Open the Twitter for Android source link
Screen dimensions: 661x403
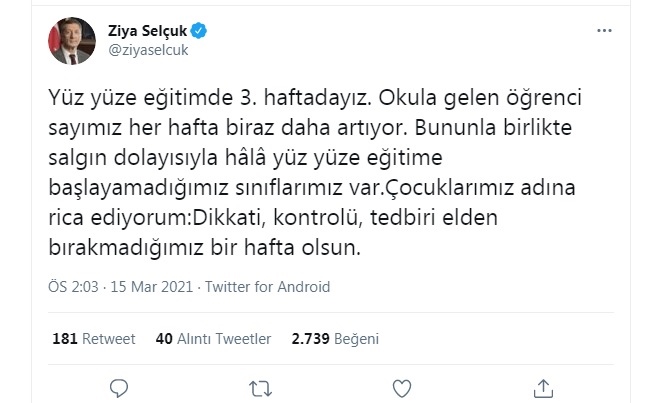tap(267, 287)
